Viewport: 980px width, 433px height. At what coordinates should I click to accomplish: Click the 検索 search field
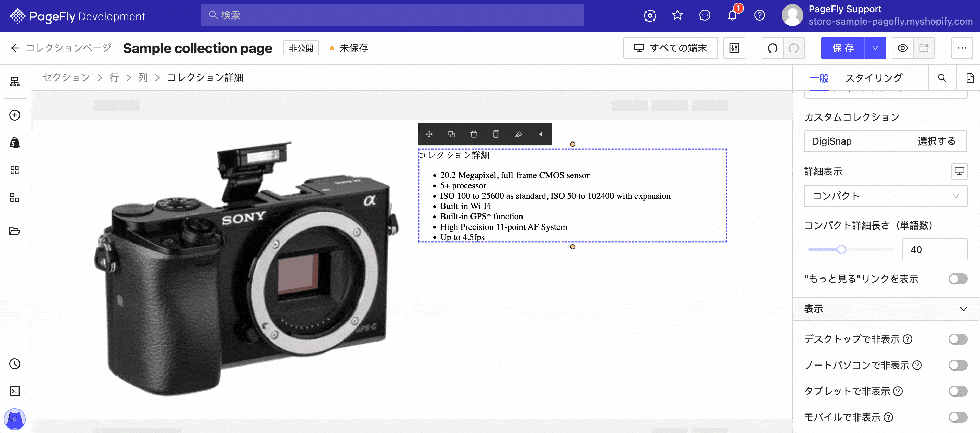392,15
